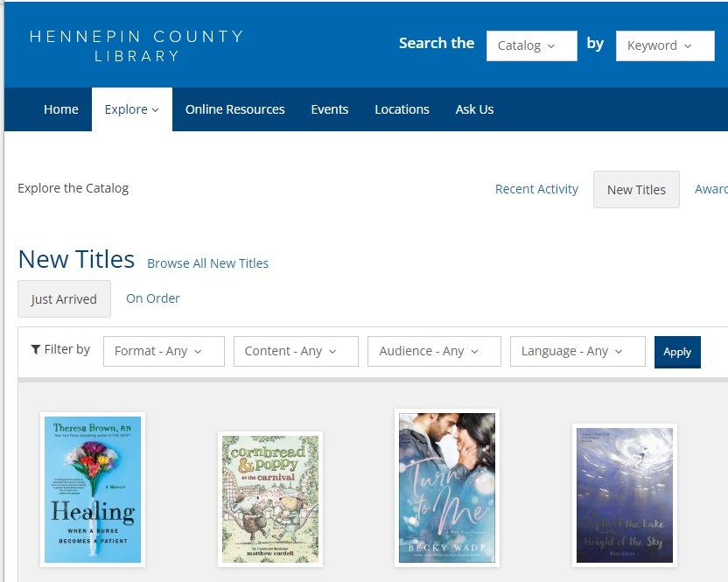Screen dimensions: 728x582
Task: Open the Healing book cover by Theresa Brown
Action: (x=93, y=490)
